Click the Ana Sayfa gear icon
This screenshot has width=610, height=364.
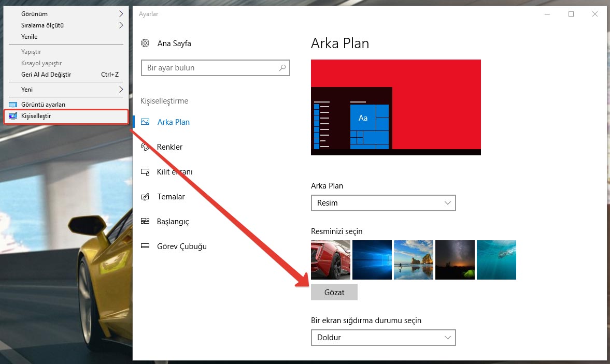(146, 43)
